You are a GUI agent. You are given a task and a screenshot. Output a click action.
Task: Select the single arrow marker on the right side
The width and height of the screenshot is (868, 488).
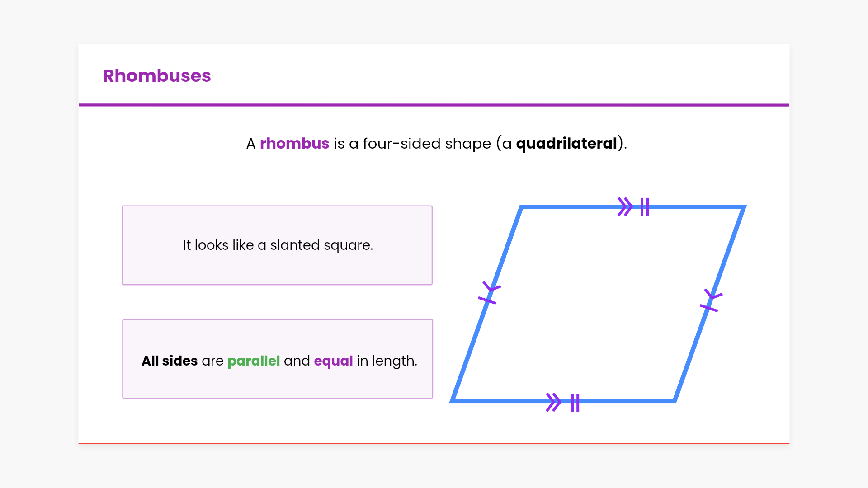pyautogui.click(x=713, y=295)
